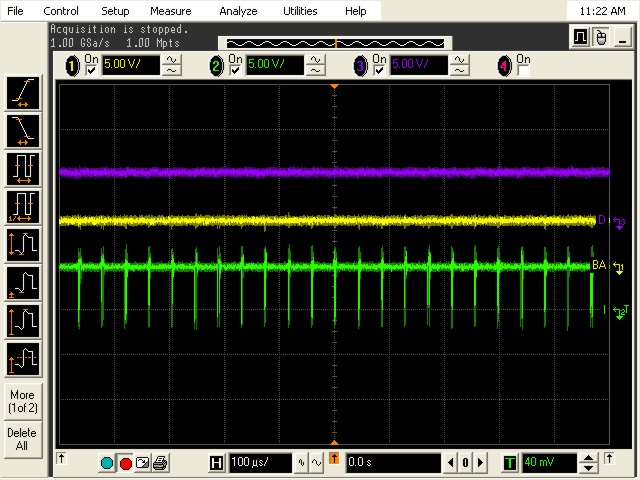Click the red stop acquisition button
The height and width of the screenshot is (480, 640).
(x=126, y=463)
